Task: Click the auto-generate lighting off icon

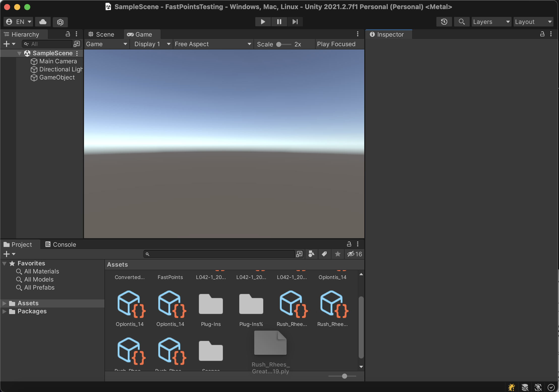Action: pyautogui.click(x=538, y=387)
